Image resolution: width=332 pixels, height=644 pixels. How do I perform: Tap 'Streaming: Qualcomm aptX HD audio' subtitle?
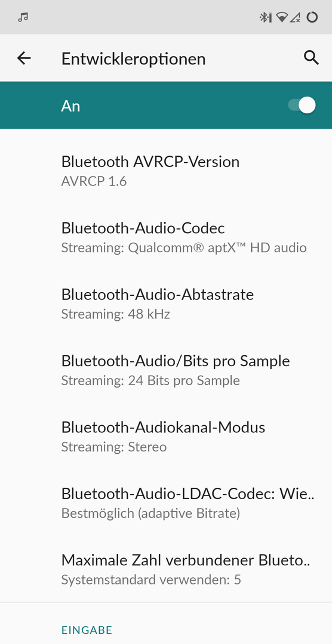[x=184, y=247]
